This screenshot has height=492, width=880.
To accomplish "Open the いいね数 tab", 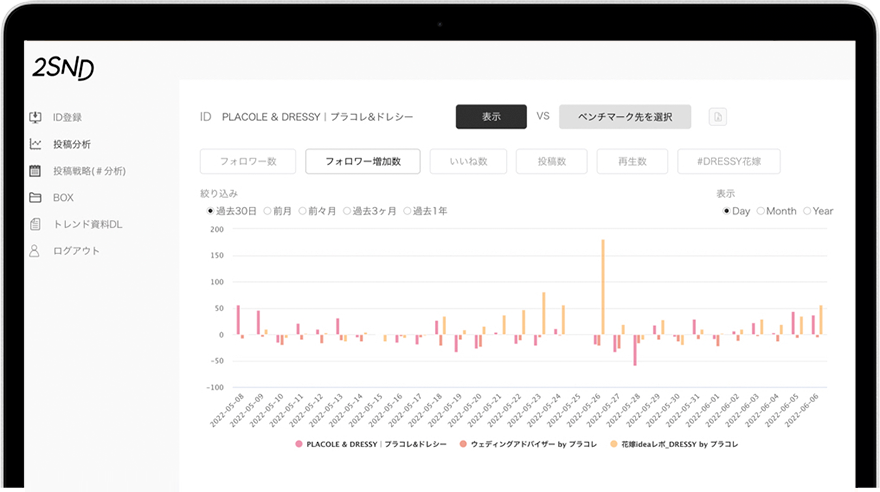I will click(x=468, y=162).
